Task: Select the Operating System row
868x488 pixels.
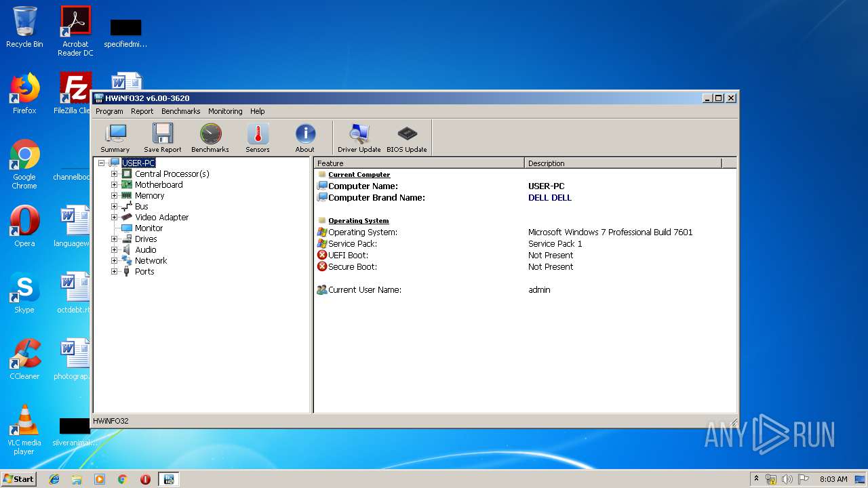Action: (x=526, y=232)
